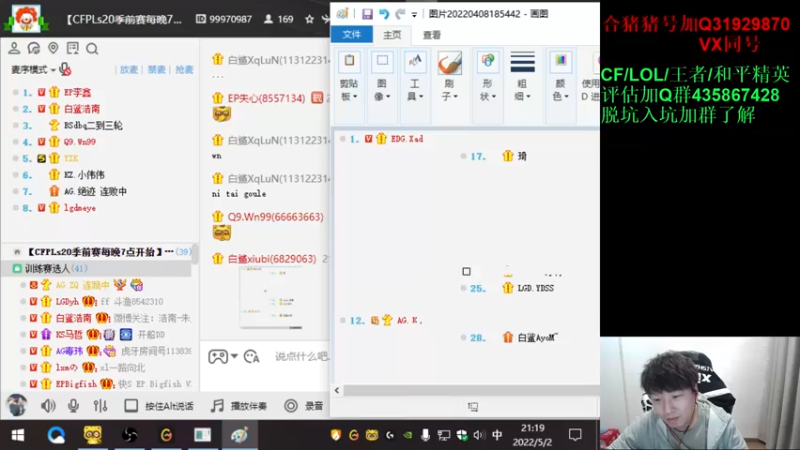Image resolution: width=800 pixels, height=450 pixels.
Task: Select mic queue user lgdmeye
Action: (80, 208)
